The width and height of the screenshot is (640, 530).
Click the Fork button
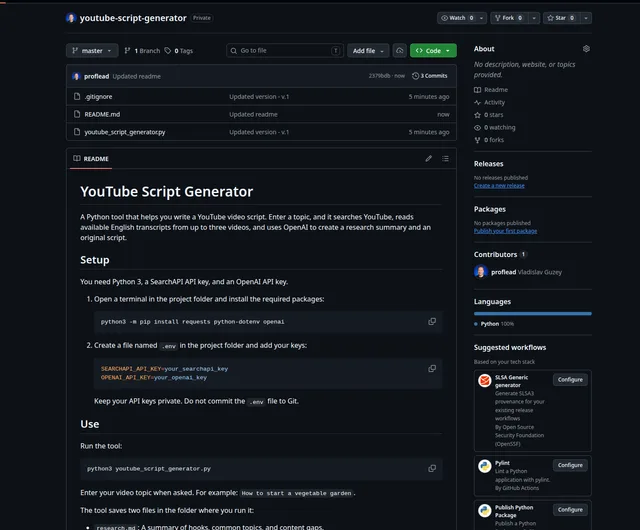[509, 18]
